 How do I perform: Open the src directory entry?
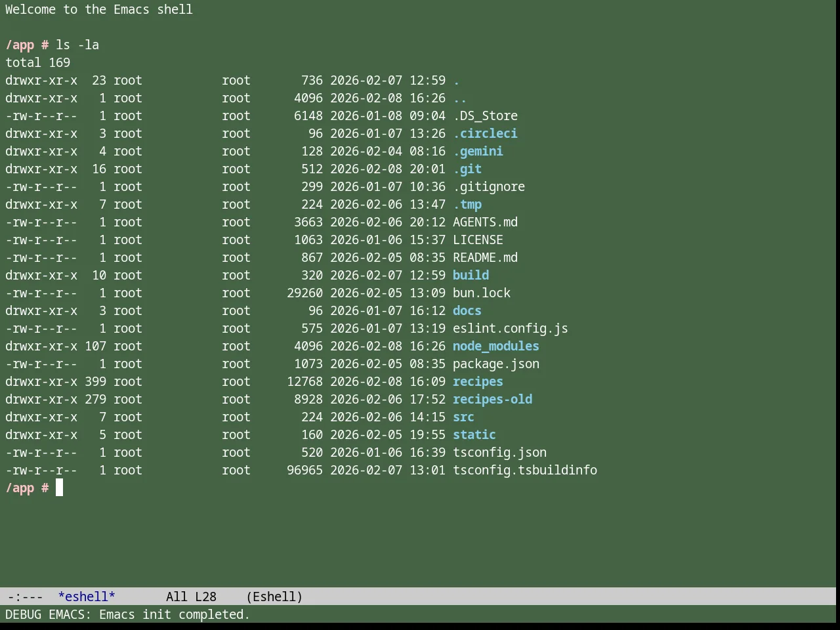coord(463,417)
